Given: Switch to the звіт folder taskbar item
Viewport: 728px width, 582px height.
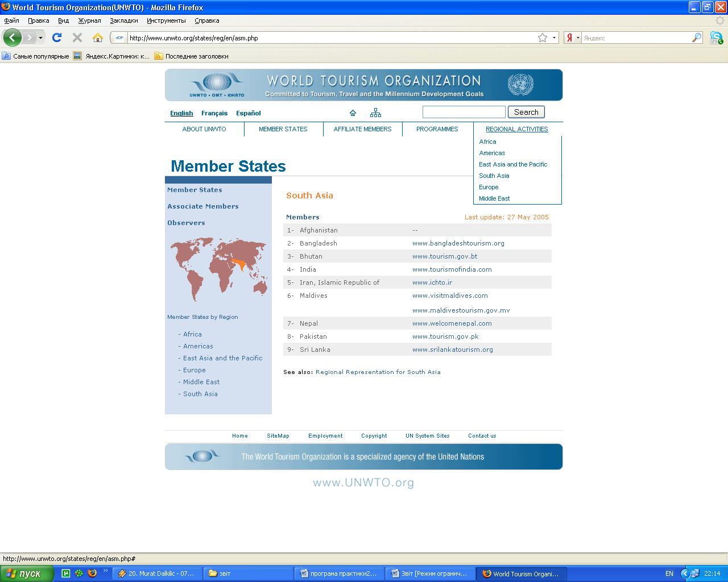Looking at the screenshot, I should point(249,573).
